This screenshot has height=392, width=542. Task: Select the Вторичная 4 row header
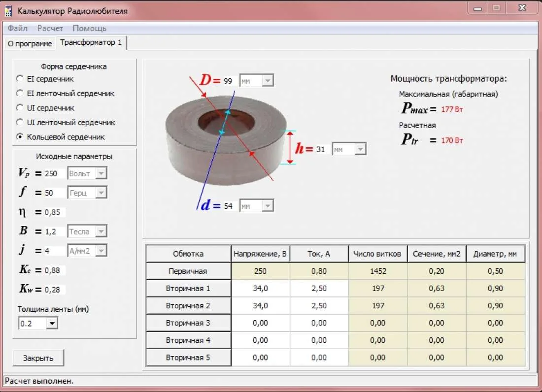(188, 340)
